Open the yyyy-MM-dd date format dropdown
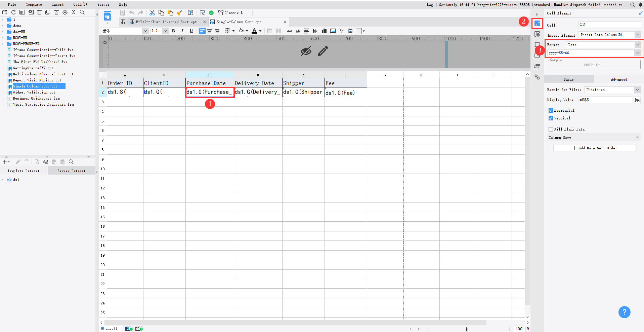This screenshot has width=644, height=332. pyautogui.click(x=638, y=52)
